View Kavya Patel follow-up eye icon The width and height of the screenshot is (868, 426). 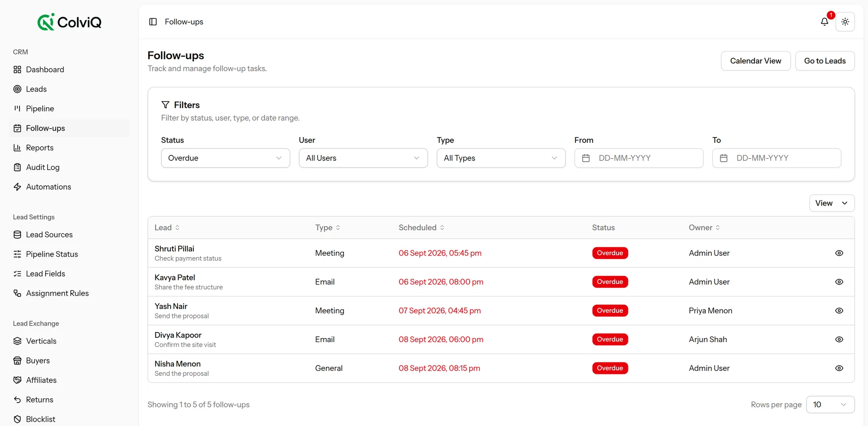[x=839, y=282]
